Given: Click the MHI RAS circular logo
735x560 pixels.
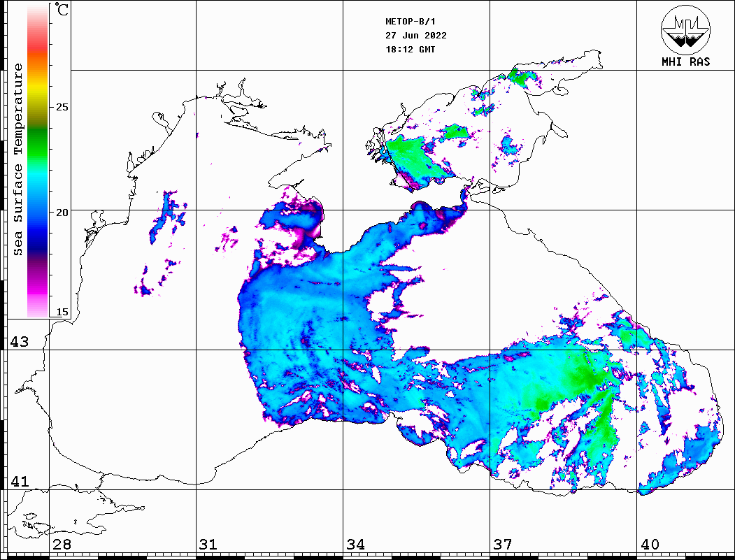Looking at the screenshot, I should (685, 29).
